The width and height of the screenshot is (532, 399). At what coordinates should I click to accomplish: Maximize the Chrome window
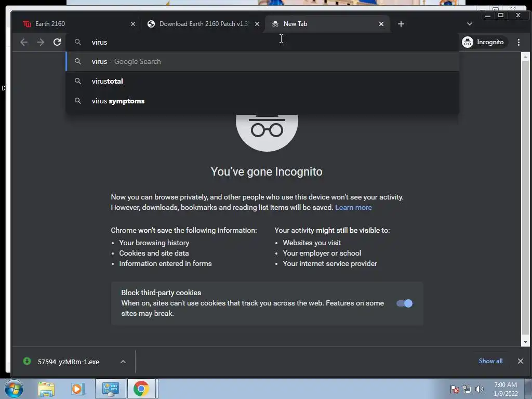[x=501, y=15]
